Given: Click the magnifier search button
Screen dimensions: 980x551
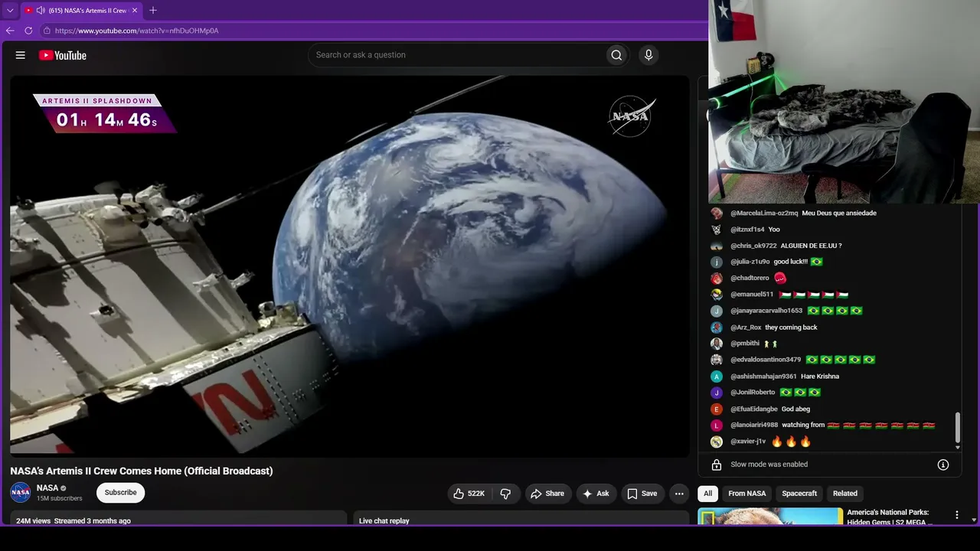Looking at the screenshot, I should 616,55.
